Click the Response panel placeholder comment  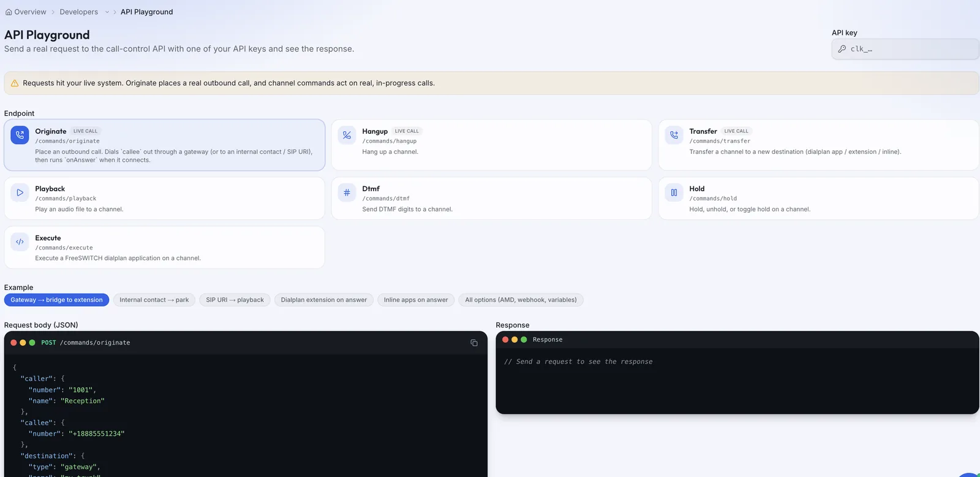[578, 362]
